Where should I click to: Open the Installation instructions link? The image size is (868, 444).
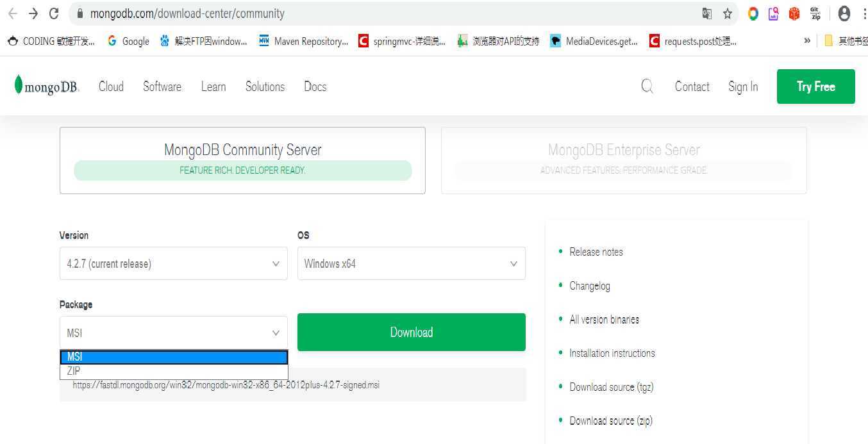tap(612, 353)
